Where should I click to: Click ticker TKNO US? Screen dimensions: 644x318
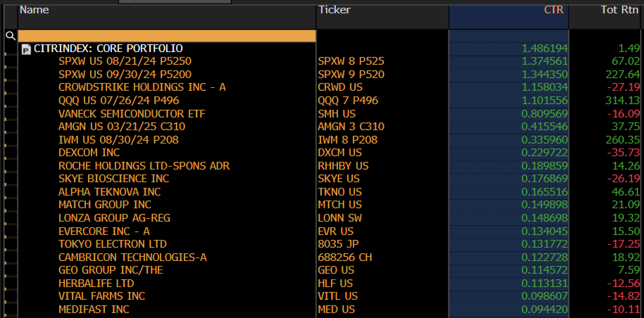point(340,192)
